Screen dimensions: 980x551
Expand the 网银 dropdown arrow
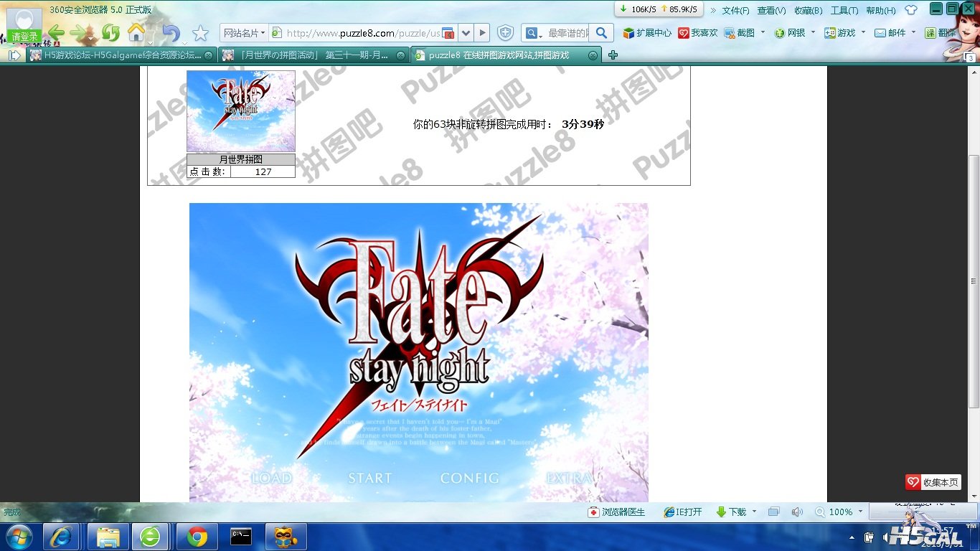[813, 32]
